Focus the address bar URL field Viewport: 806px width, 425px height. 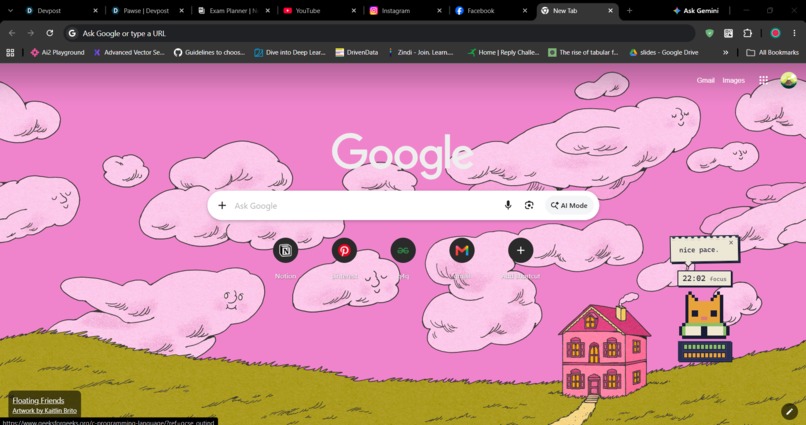coord(379,33)
